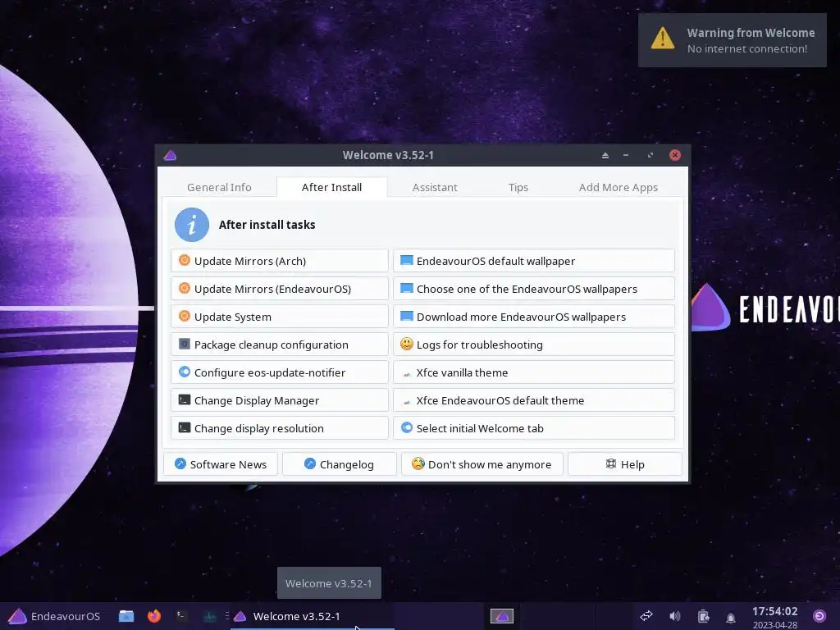Open Package cleanup configuration
This screenshot has width=840, height=630.
click(x=280, y=344)
